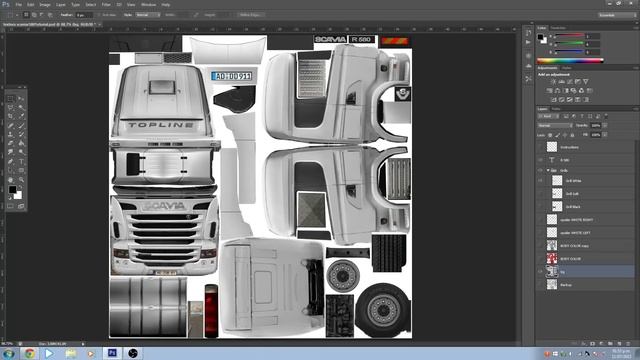Screen dimensions: 640x360
Task: Swap foreground and background colors
Action: click(x=20, y=188)
